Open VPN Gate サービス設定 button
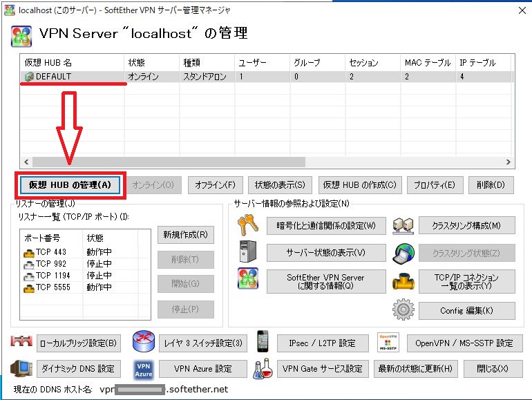532x400 pixels. click(323, 369)
